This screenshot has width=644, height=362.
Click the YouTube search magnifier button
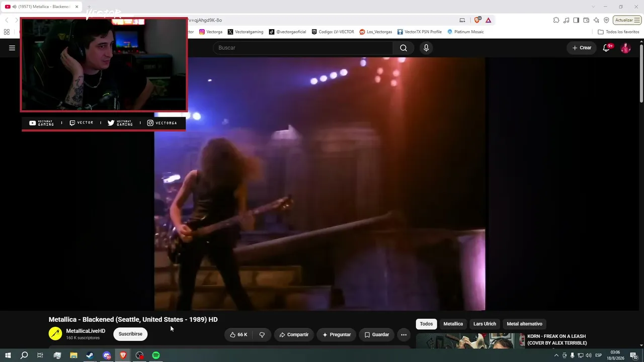click(404, 48)
